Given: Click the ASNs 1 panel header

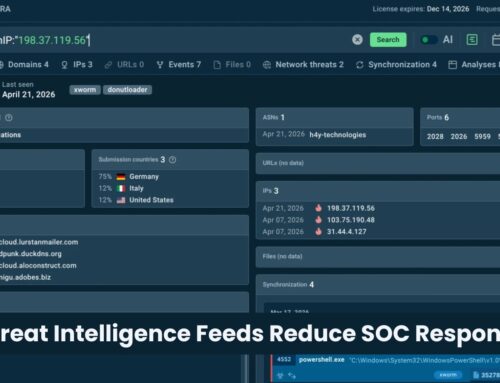Looking at the screenshot, I should point(335,118).
